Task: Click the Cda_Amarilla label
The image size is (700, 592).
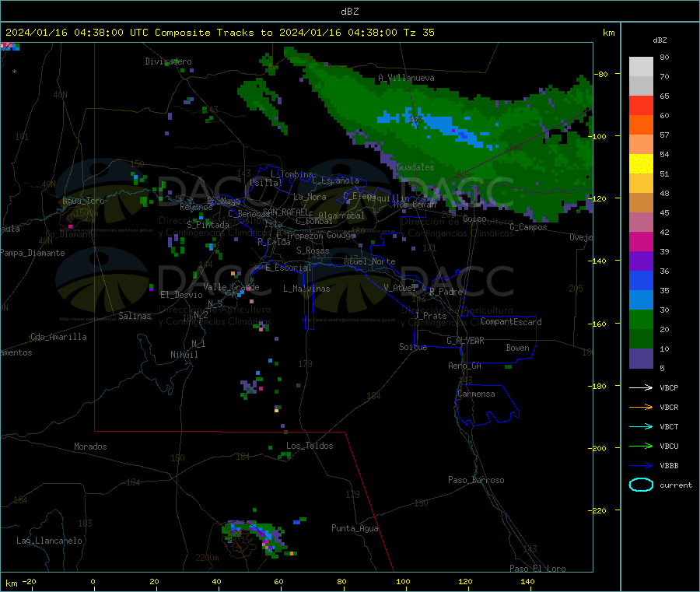Action: click(58, 337)
